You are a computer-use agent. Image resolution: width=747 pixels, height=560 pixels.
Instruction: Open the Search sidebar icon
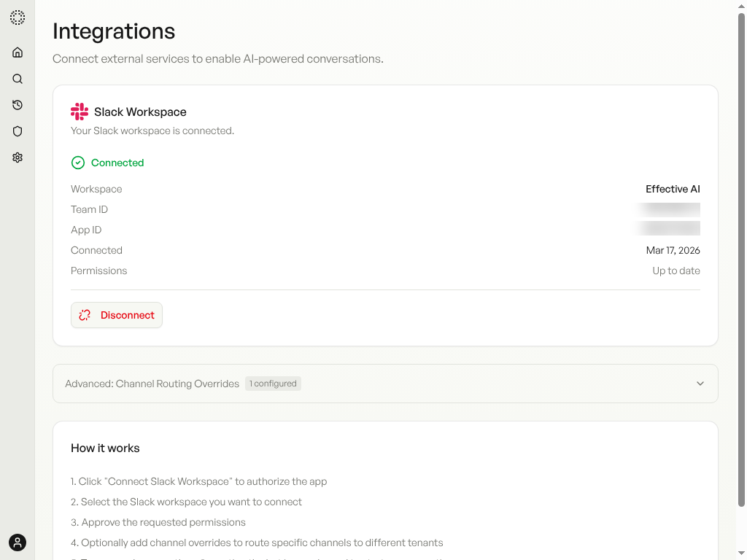(18, 79)
